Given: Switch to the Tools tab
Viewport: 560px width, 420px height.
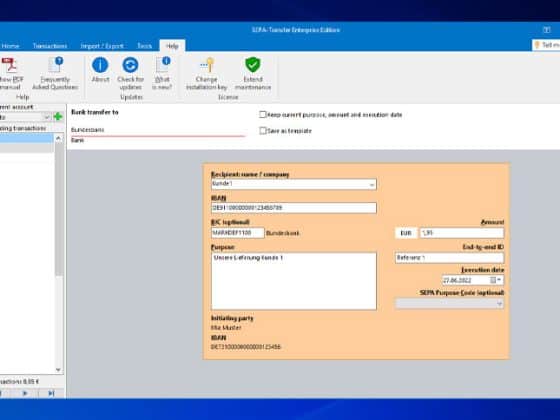Looking at the screenshot, I should coord(144,46).
